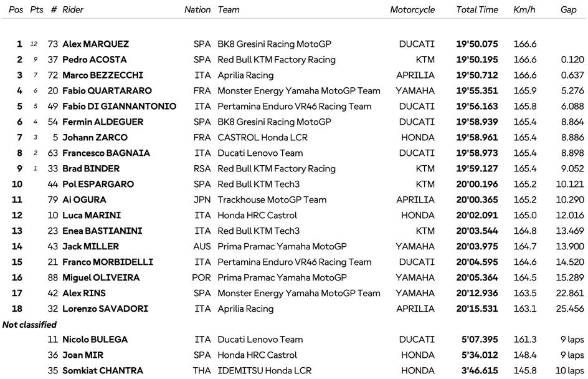Select rider Fabio QUARTARARO
This screenshot has height=379, width=588.
coord(107,91)
